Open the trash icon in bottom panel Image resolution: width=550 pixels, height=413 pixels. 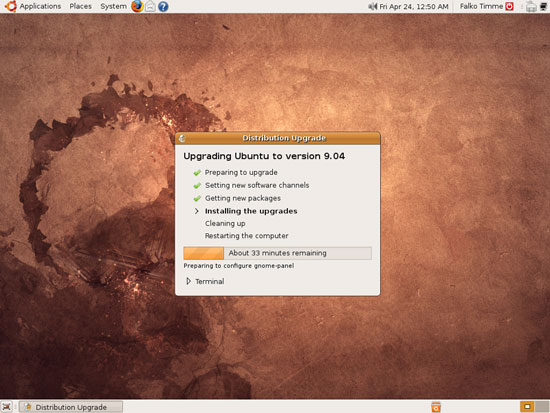tap(436, 407)
